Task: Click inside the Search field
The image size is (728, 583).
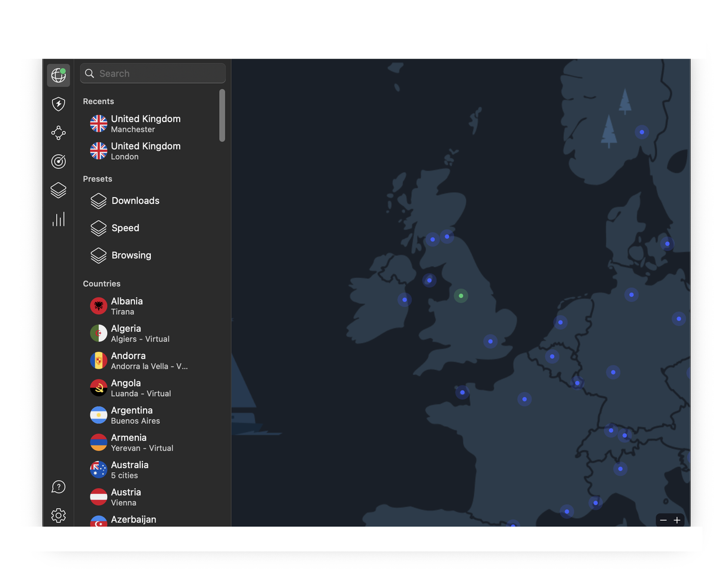Action: click(x=153, y=73)
